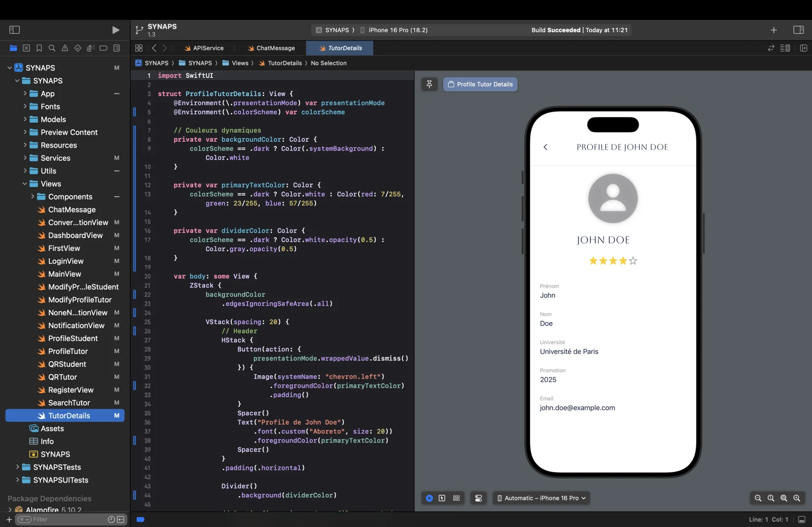This screenshot has width=812, height=527.
Task: Toggle the debug area at bottom right
Action: pos(801,519)
